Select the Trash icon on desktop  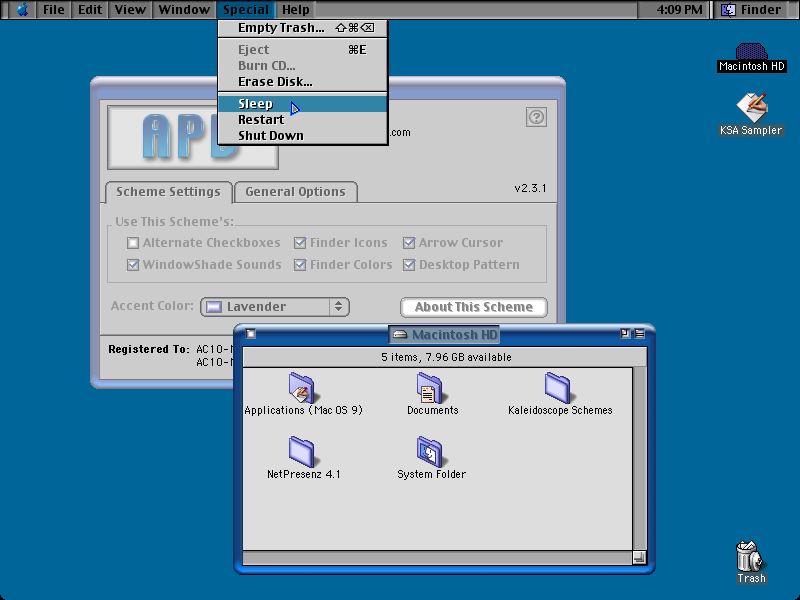click(749, 556)
